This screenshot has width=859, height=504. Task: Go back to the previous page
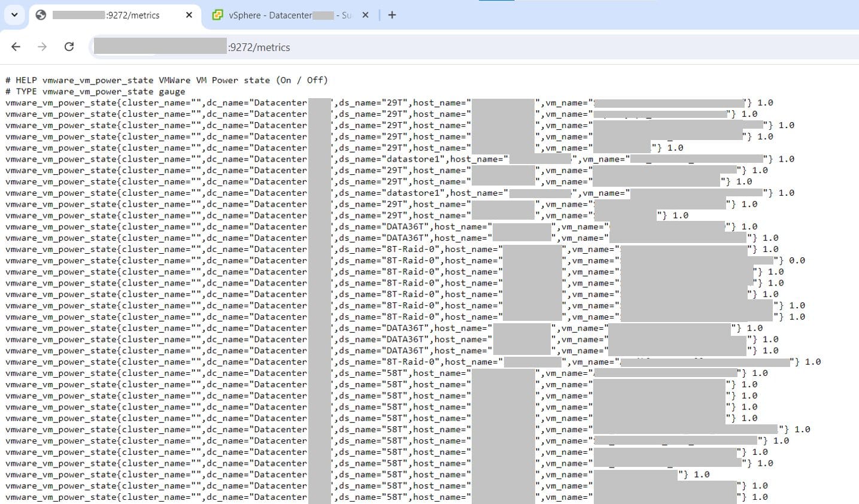(16, 47)
